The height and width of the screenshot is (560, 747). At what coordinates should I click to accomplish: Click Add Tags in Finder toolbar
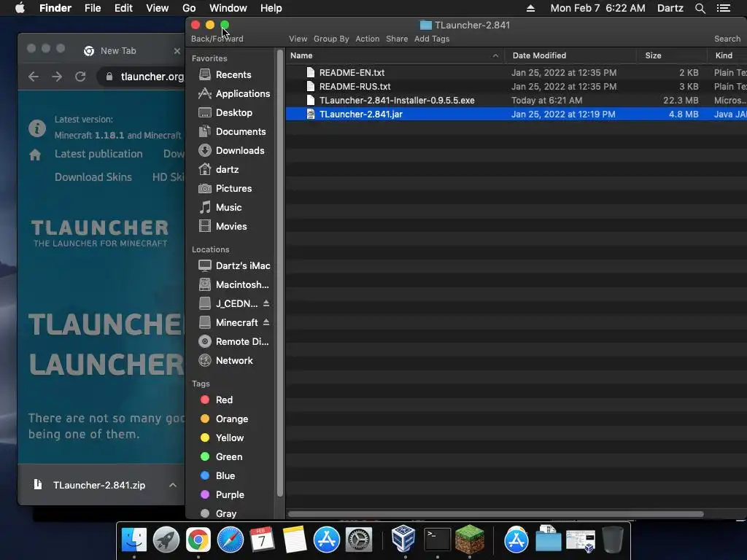432,39
